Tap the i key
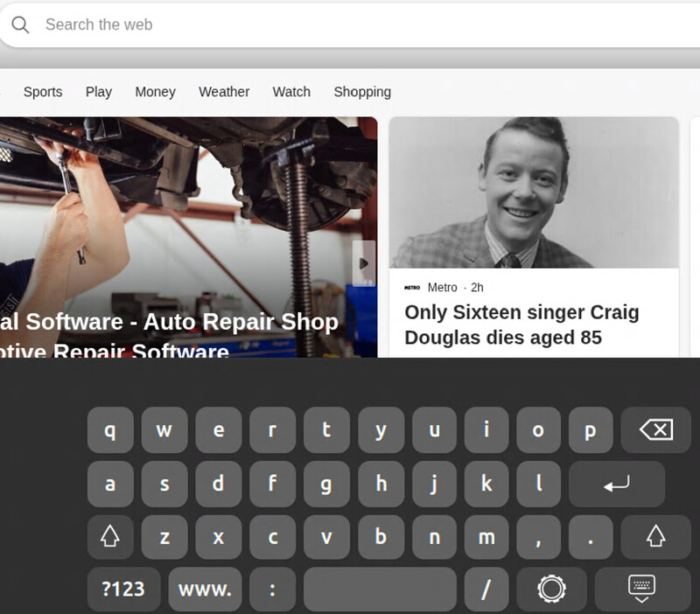 coord(486,430)
